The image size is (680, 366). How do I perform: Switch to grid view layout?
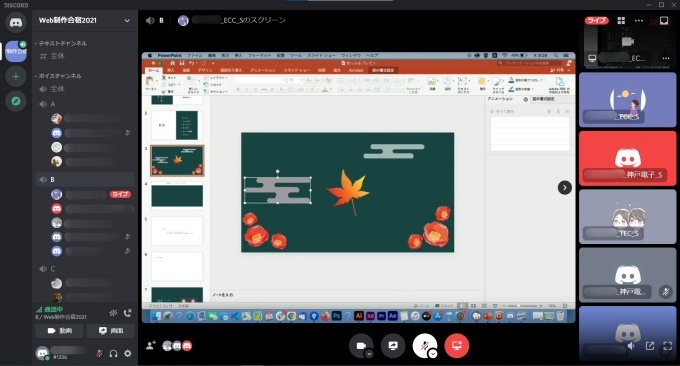pos(621,20)
